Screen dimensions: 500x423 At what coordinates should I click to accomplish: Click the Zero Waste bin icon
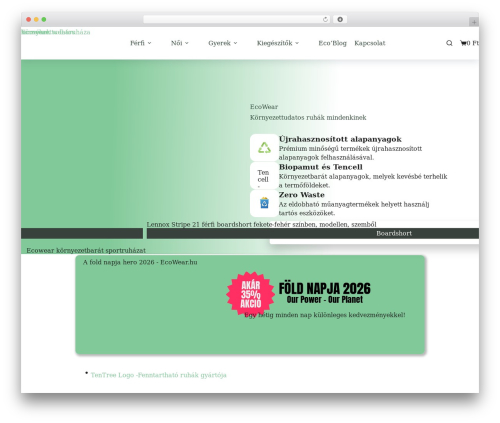(x=264, y=203)
